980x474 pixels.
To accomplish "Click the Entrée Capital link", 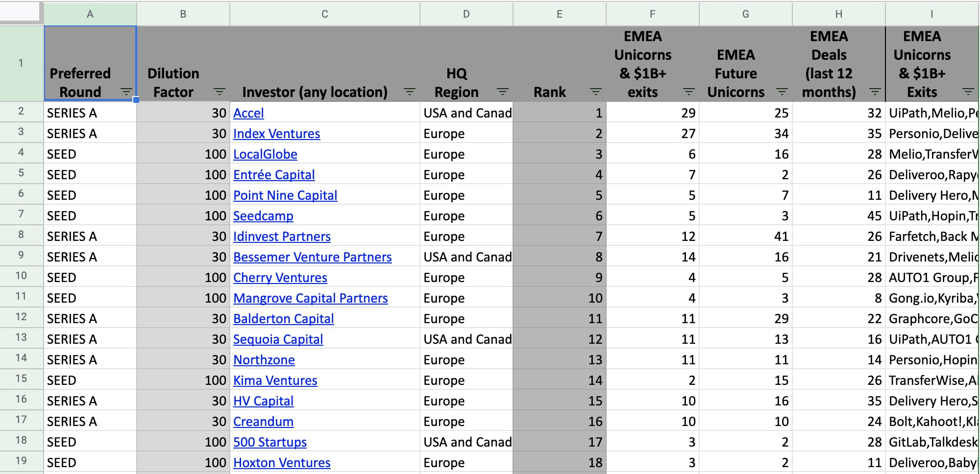I will tap(274, 174).
